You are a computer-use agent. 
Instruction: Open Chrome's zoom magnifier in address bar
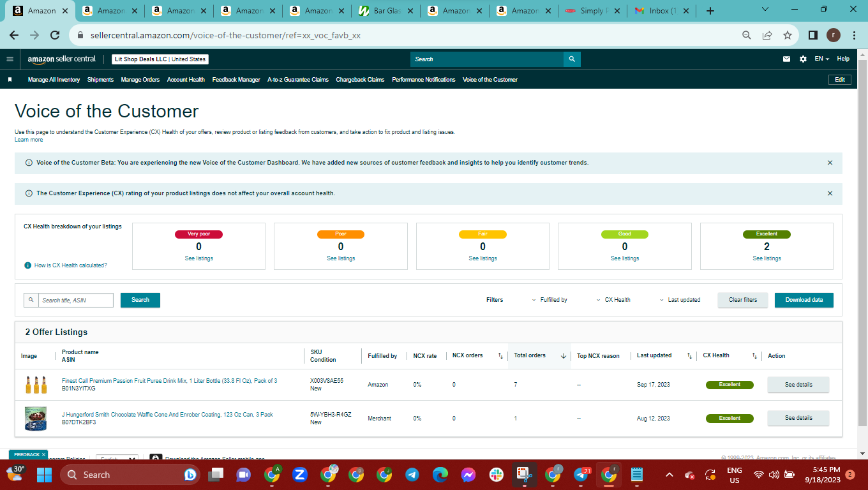click(x=747, y=36)
